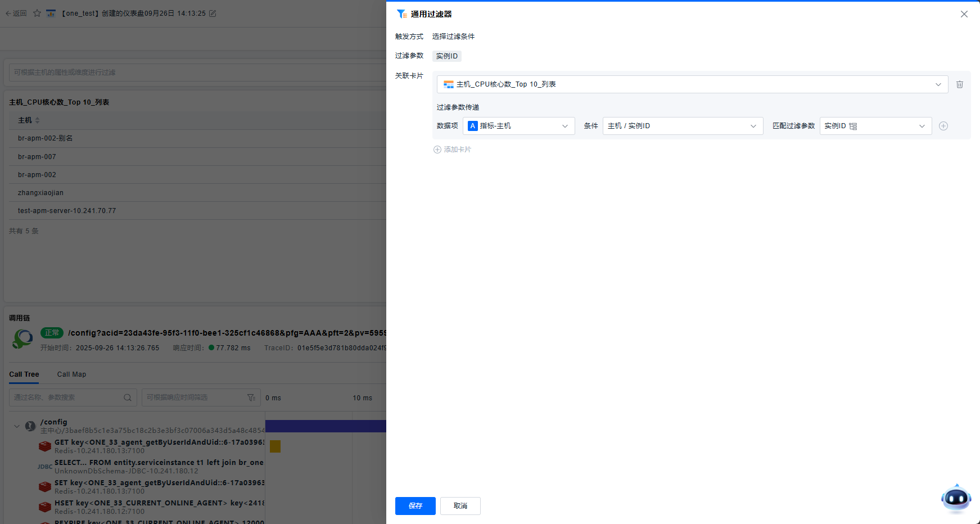The image size is (980, 524).
Task: Click 添加卡片 to add a card
Action: [x=452, y=150]
